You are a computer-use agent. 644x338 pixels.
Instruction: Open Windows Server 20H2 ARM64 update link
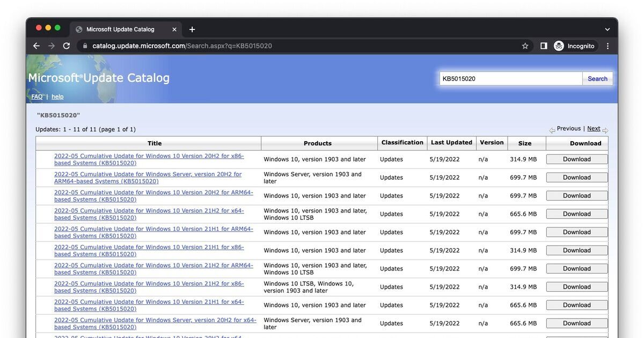point(148,178)
